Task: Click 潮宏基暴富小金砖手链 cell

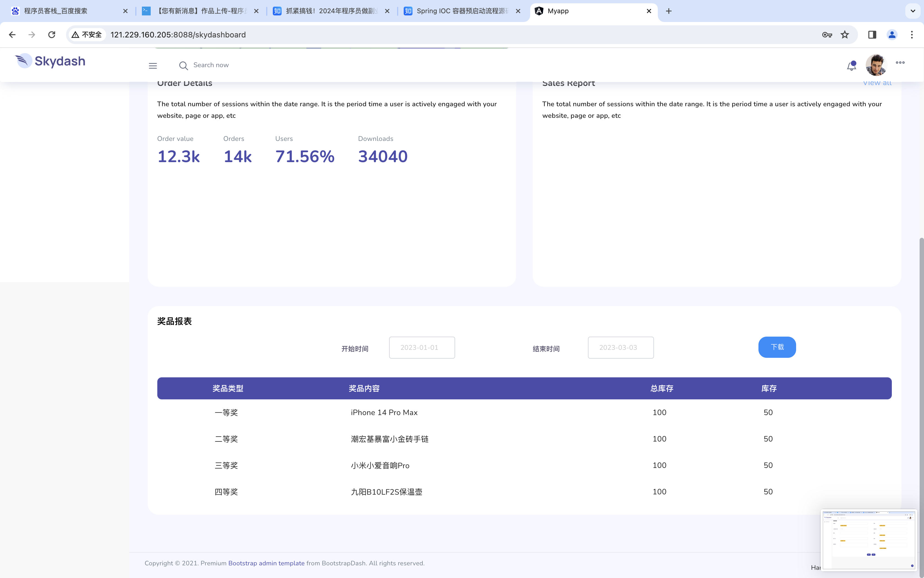Action: pos(390,439)
